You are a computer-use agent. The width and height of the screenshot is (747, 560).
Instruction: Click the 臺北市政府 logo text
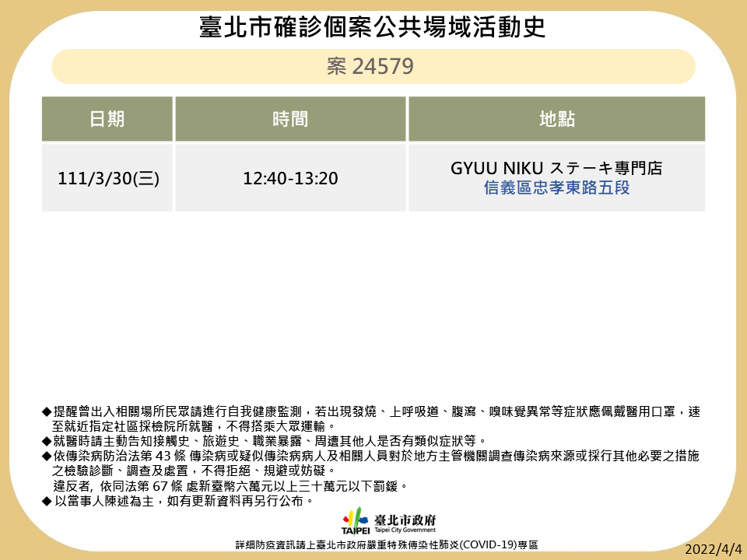coord(405,520)
